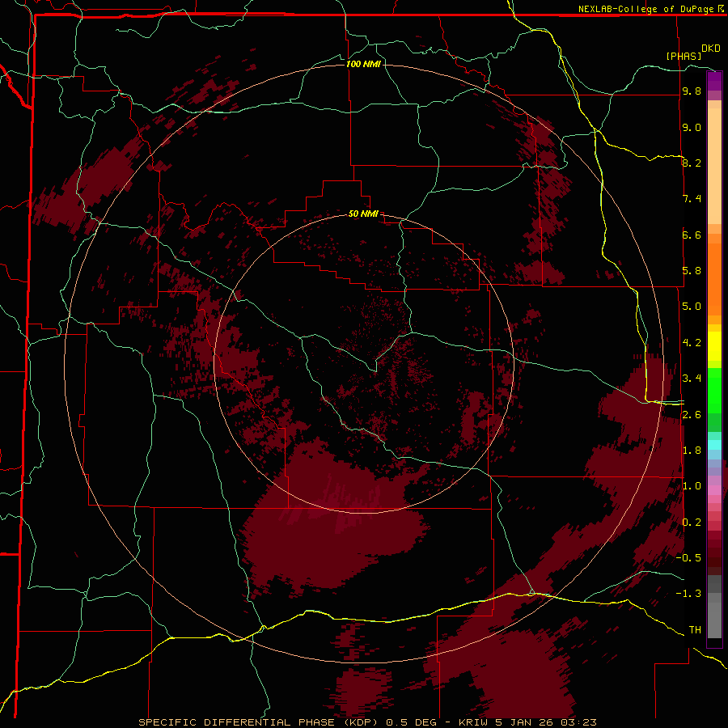728x728 pixels.
Task: Click the yellow segment of the color bar
Action: pos(714,346)
